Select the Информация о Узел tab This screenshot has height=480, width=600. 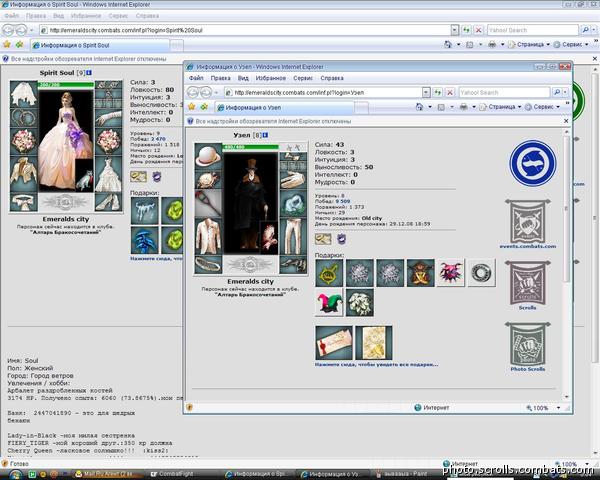point(284,108)
